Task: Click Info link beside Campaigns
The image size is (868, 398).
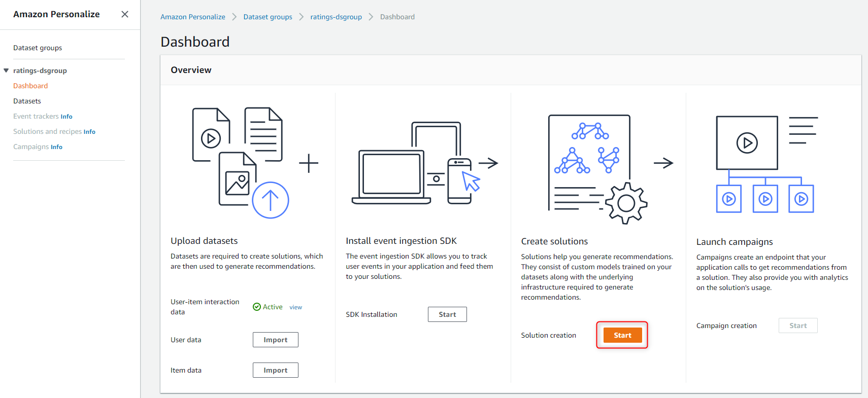Action: tap(56, 147)
